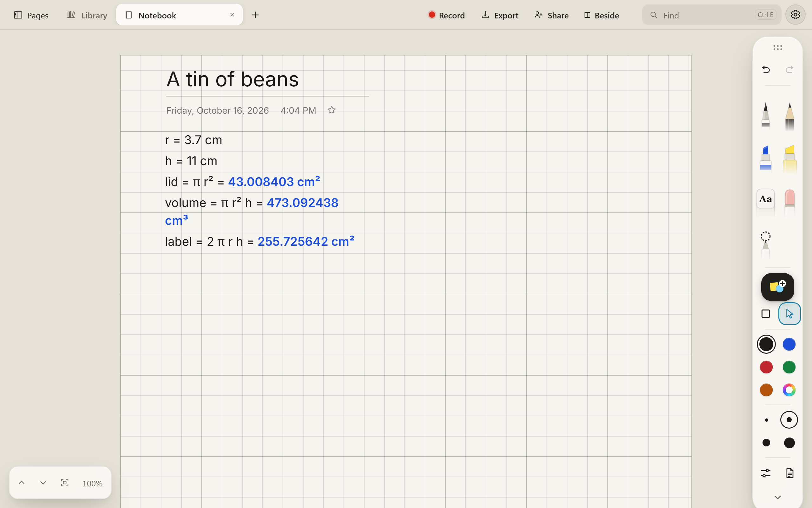The height and width of the screenshot is (508, 812).
Task: Switch to the Library tab
Action: [87, 15]
